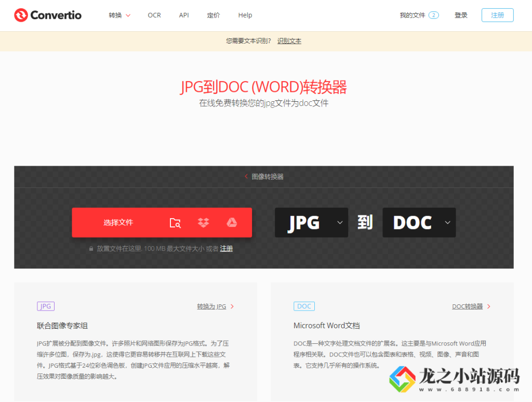Click subtitle 在线免费转换您的jpg文件为doc文件
The image size is (532, 402).
pyautogui.click(x=263, y=103)
